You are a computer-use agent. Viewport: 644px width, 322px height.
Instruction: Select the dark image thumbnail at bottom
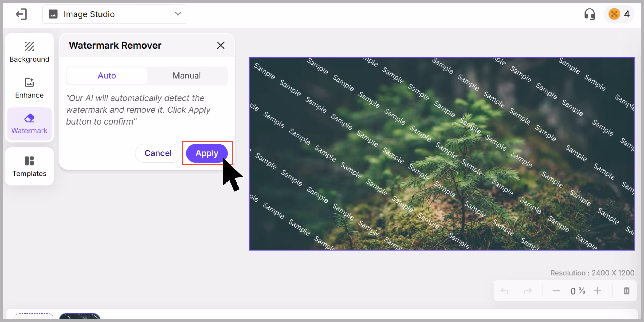pyautogui.click(x=80, y=316)
